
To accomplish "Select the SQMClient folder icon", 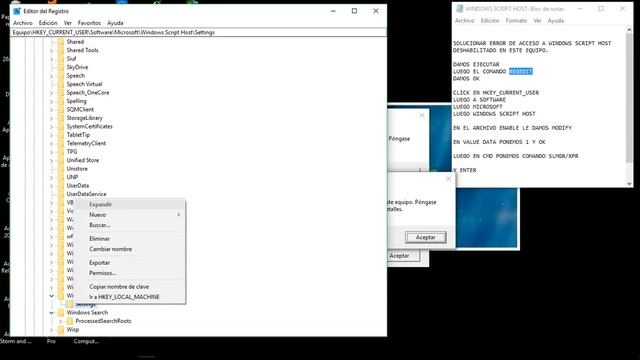I will [x=61, y=109].
